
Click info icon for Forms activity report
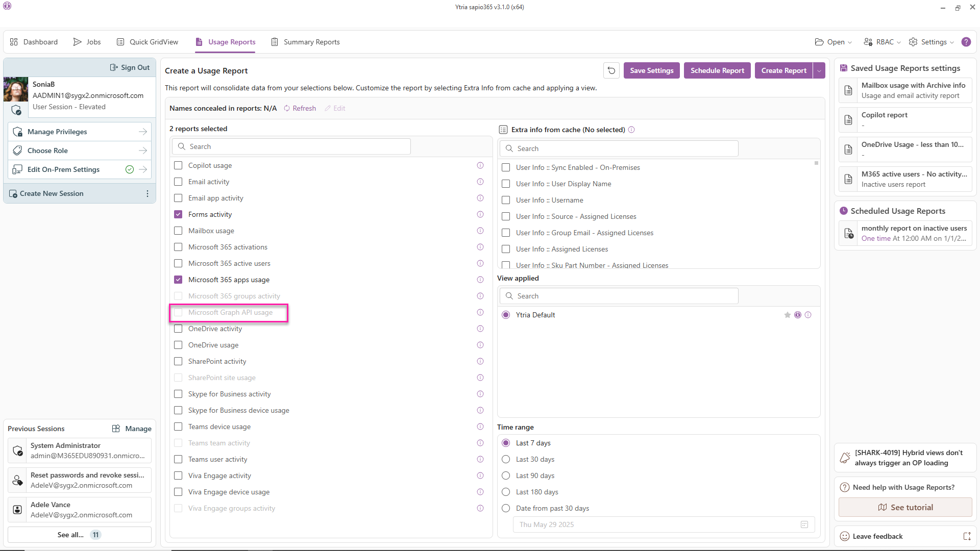click(x=480, y=214)
